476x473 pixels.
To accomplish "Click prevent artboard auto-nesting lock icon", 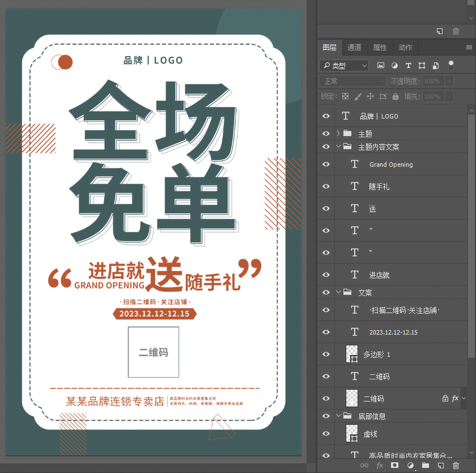I will pyautogui.click(x=383, y=96).
